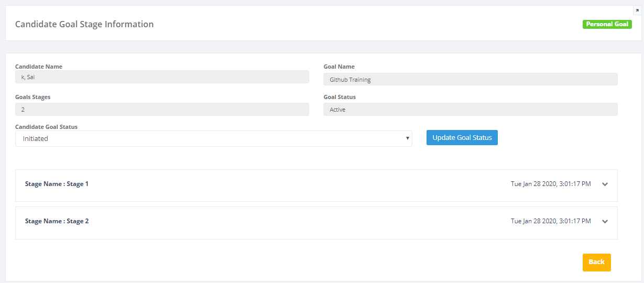The height and width of the screenshot is (283, 644).
Task: Select the Stage Name : Stage 2 header
Action: pyautogui.click(x=57, y=221)
